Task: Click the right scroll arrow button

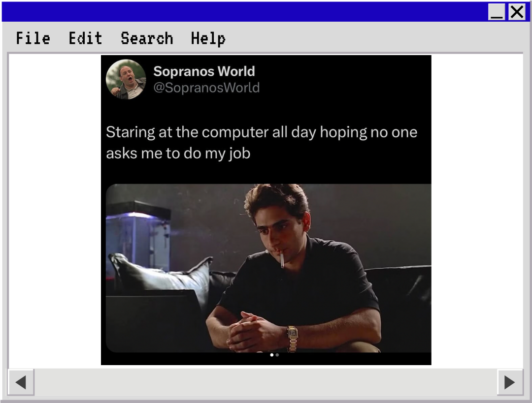Action: tap(510, 382)
